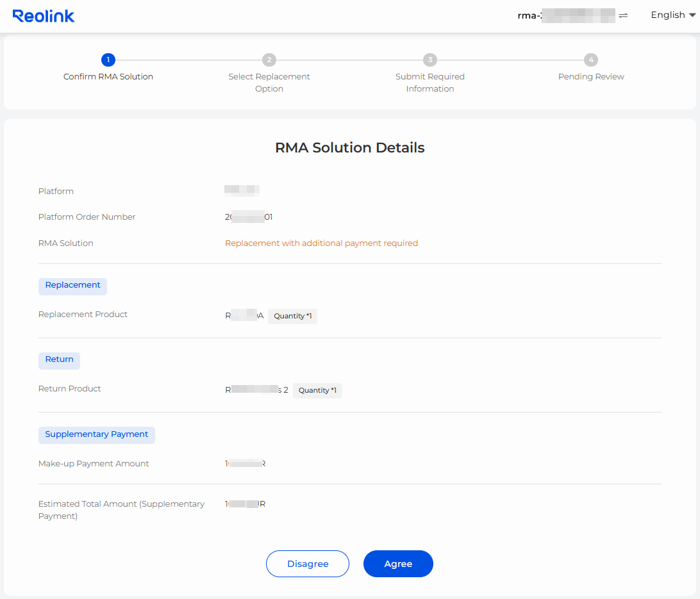Screen dimensions: 700x599
Task: Click step 4 Pending Review circle
Action: (x=591, y=60)
